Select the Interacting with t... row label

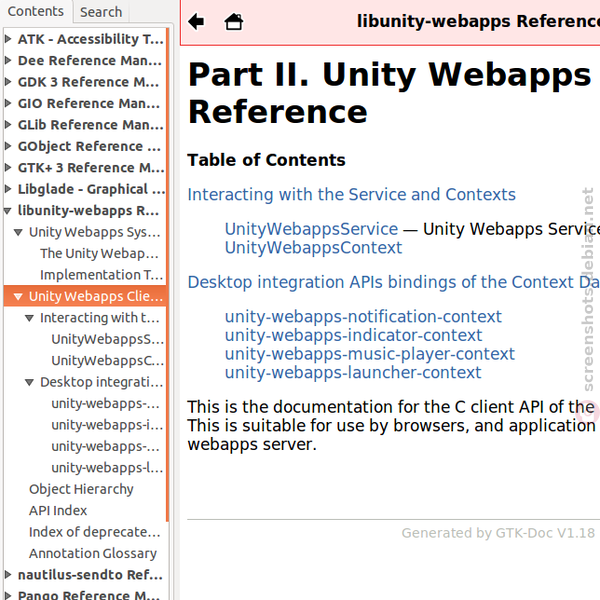coord(99,318)
